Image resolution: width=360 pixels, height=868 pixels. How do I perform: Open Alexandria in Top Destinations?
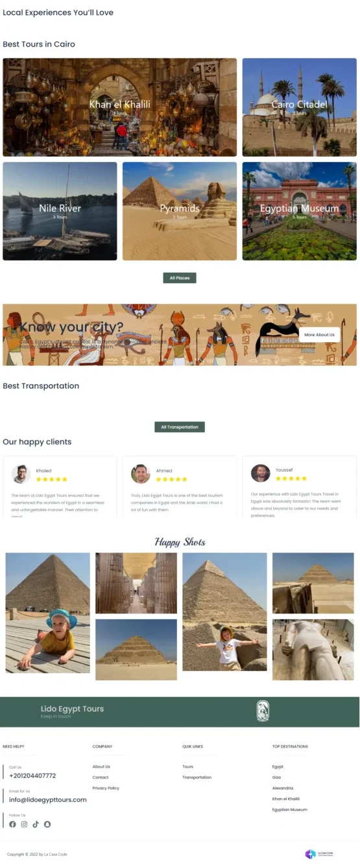[x=283, y=788]
